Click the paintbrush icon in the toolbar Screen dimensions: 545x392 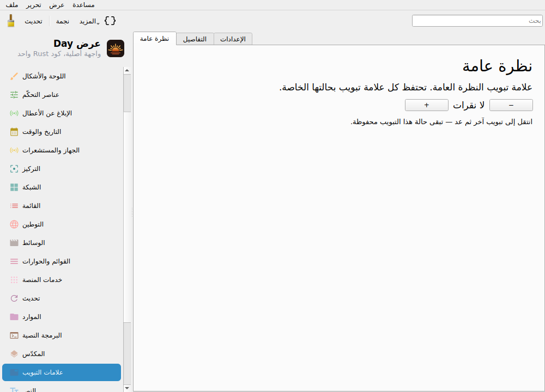(11, 21)
